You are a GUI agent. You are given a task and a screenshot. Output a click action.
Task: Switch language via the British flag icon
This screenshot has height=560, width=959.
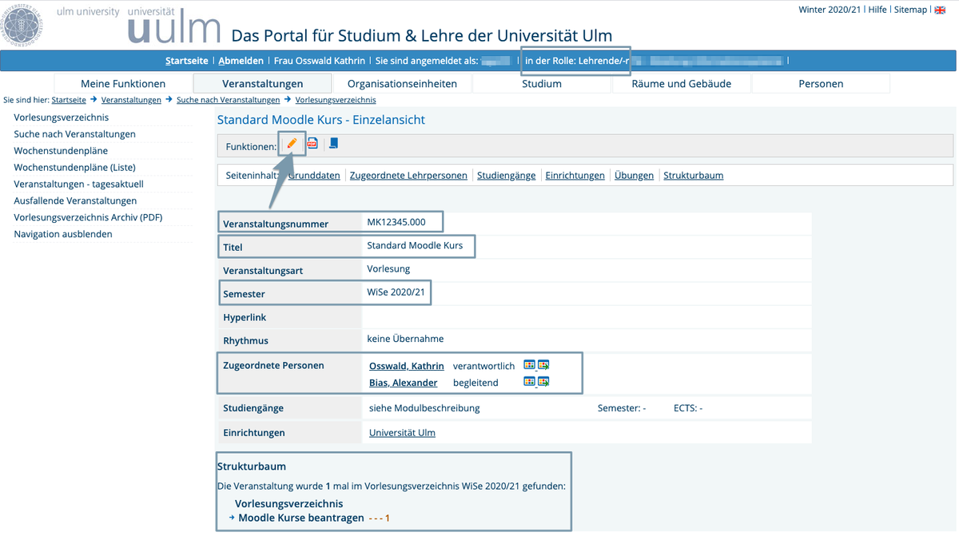coord(940,10)
